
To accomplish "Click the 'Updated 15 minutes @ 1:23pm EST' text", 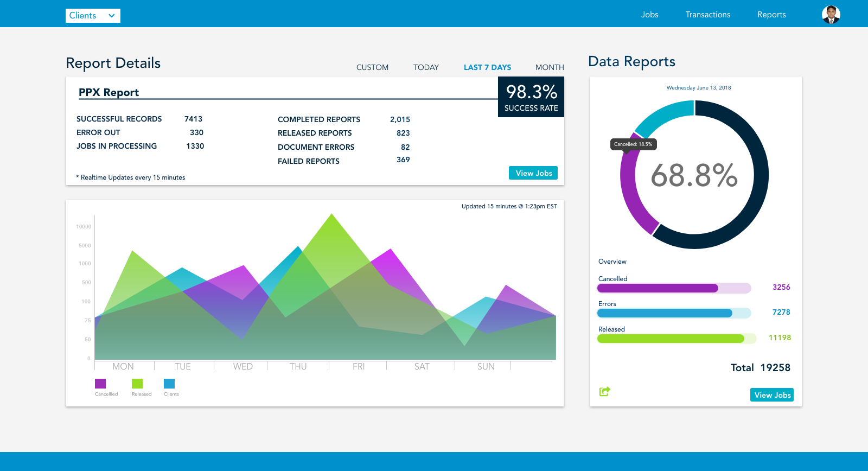I will [x=509, y=206].
